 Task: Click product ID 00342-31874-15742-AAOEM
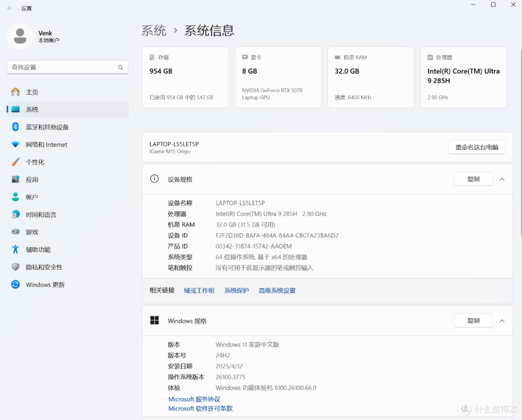(254, 246)
